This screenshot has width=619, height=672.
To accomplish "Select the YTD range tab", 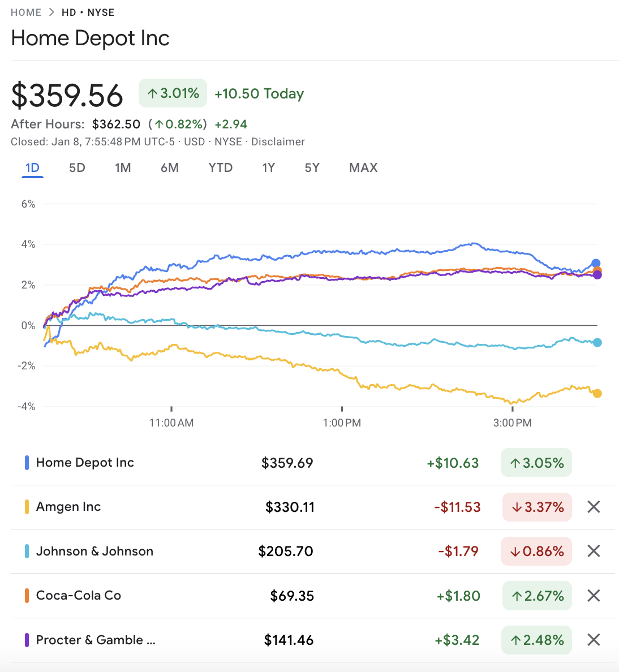I will pos(220,167).
